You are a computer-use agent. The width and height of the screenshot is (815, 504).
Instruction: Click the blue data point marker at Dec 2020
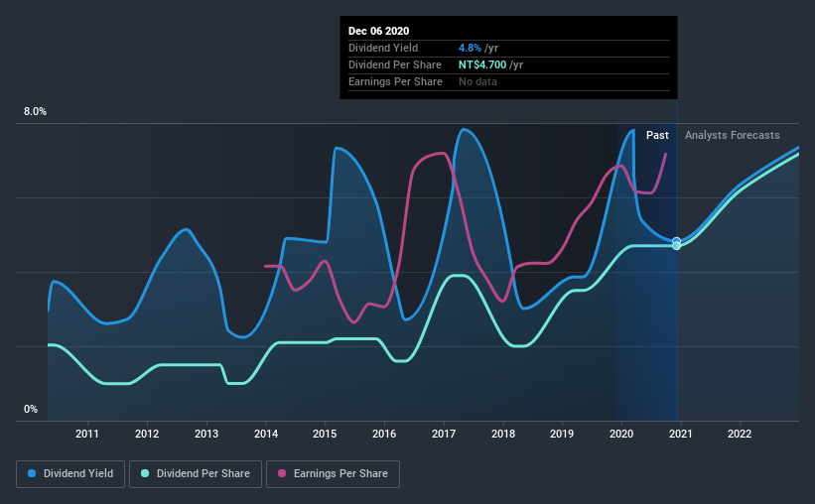[x=676, y=241]
